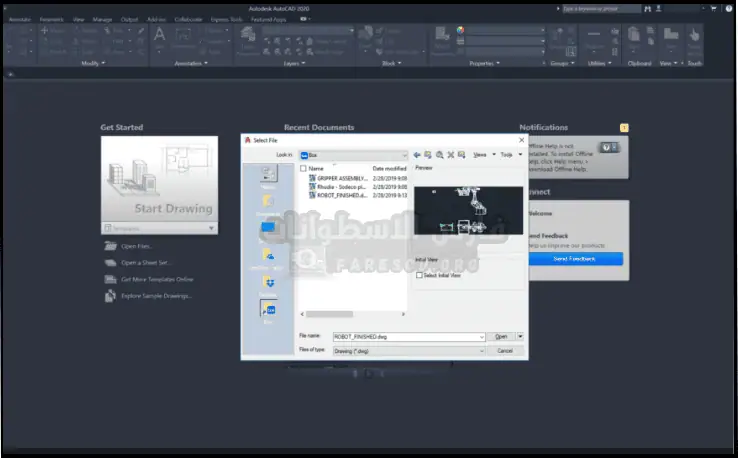Close the Select File dialog

(521, 140)
